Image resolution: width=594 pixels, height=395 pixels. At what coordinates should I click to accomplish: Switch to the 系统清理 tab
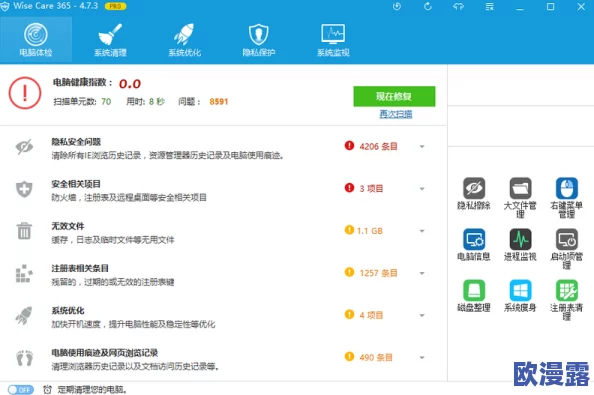[x=110, y=40]
